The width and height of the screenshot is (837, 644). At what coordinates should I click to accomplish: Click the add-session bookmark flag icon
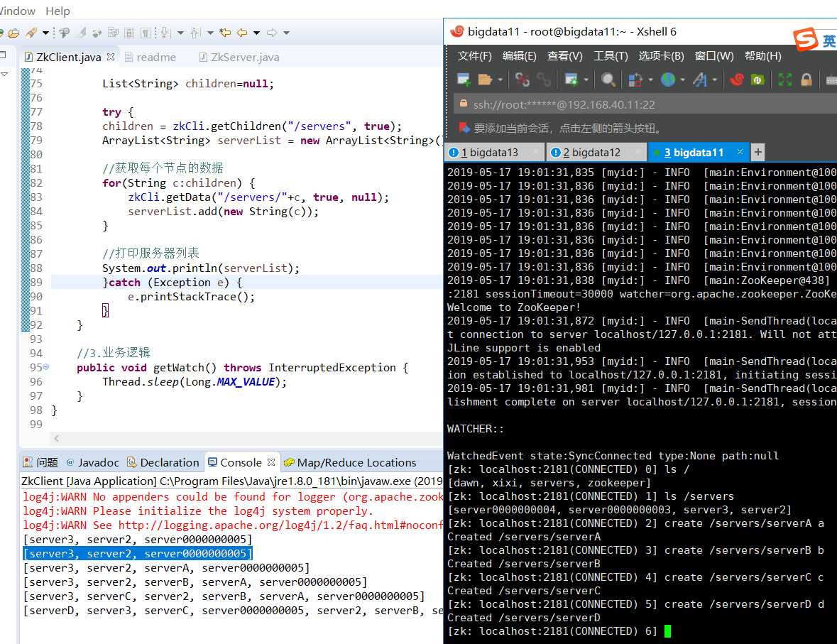coord(464,128)
